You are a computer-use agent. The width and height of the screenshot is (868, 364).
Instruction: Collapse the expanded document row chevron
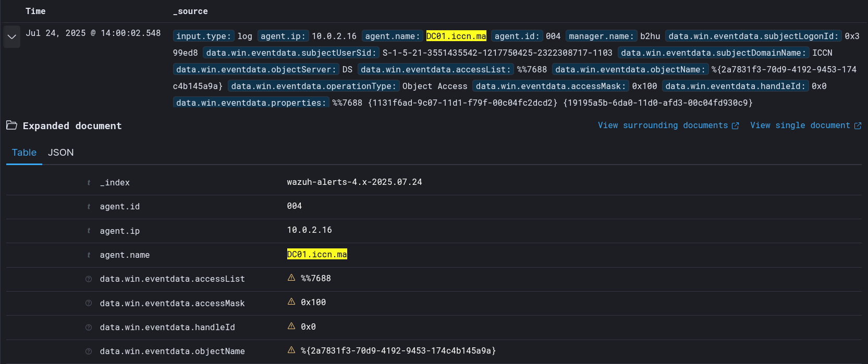pos(11,36)
